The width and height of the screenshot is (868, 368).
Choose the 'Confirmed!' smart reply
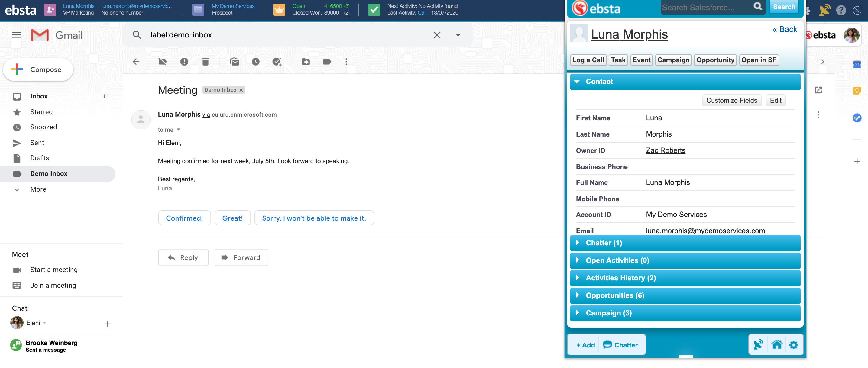(184, 218)
